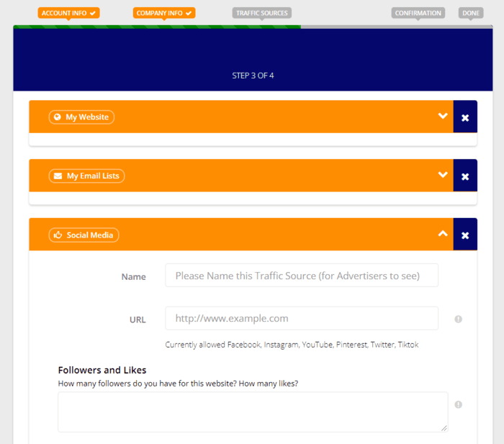
Task: Remove the My Website traffic source
Action: click(465, 117)
